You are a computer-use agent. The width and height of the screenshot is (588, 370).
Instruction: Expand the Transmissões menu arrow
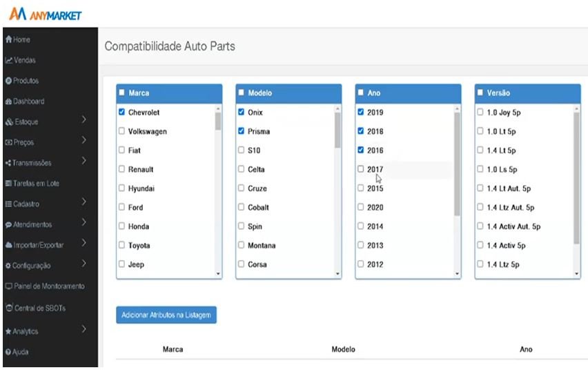[84, 162]
